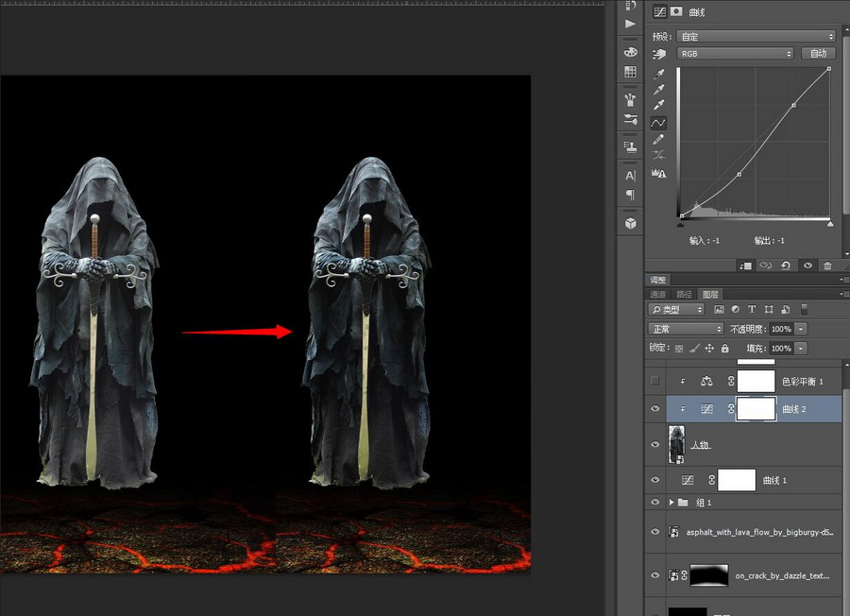Choose the pencil draw-curve tool

click(x=658, y=140)
